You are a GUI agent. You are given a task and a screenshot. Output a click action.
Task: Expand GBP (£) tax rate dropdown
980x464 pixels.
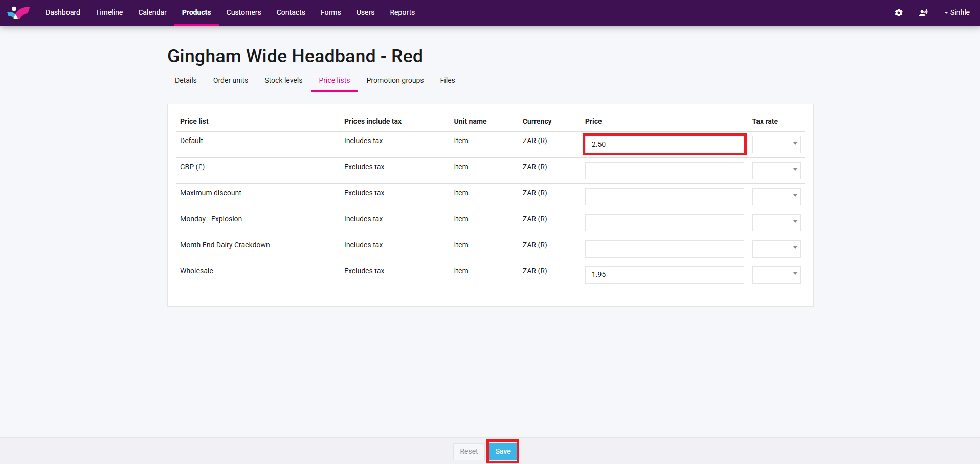(x=776, y=170)
